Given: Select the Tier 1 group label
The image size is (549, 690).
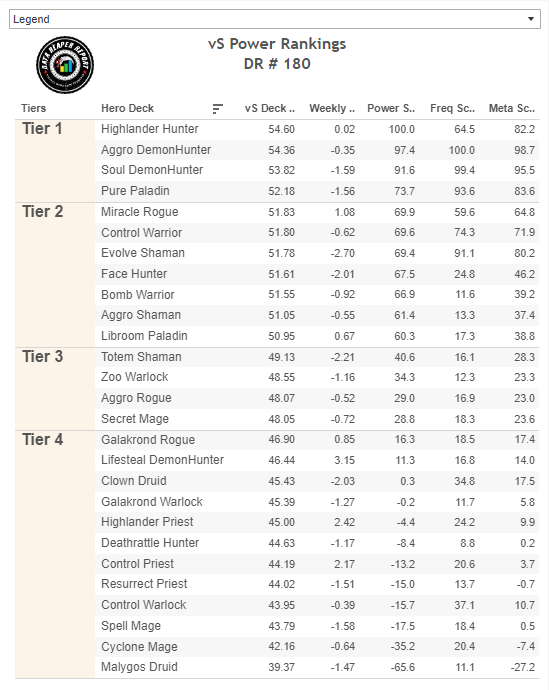Looking at the screenshot, I should coord(42,129).
